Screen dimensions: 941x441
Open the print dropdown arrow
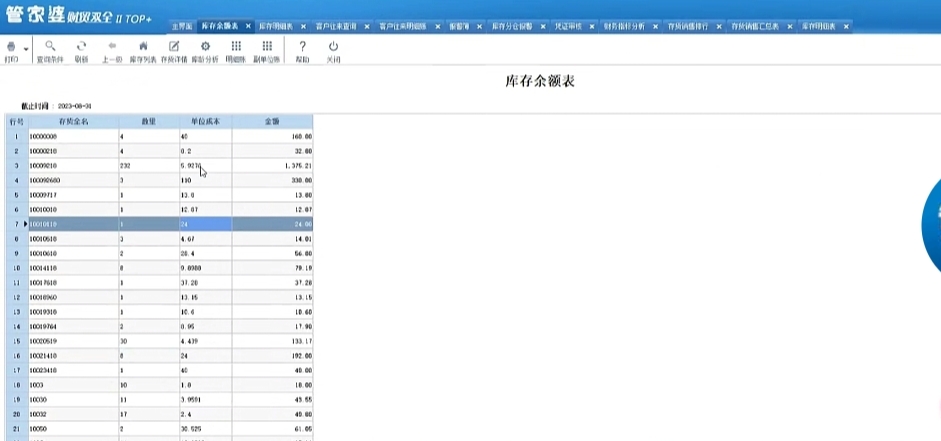(x=24, y=47)
